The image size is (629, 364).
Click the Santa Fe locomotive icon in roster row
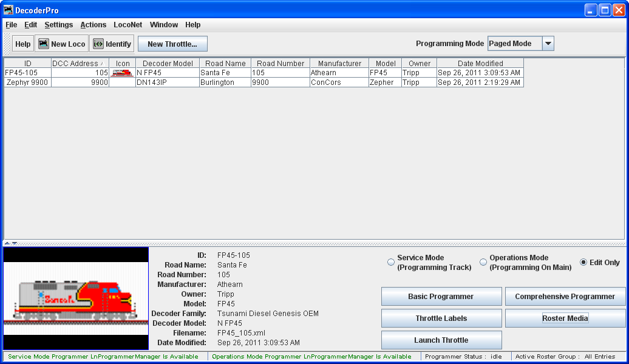[123, 73]
